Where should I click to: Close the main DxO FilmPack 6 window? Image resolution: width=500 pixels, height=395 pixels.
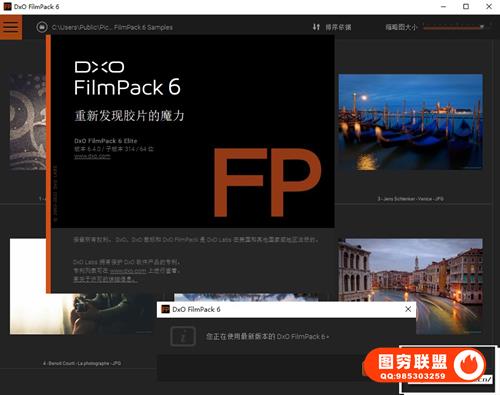point(489,7)
